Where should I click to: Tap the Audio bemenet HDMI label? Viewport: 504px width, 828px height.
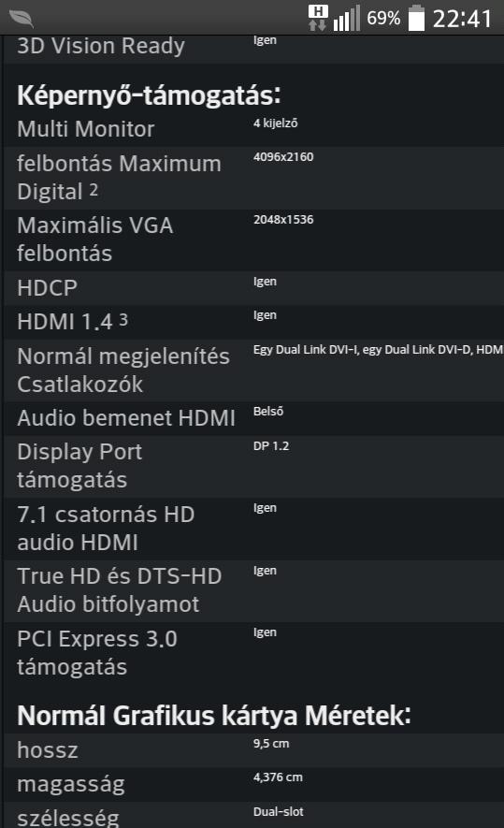126,417
